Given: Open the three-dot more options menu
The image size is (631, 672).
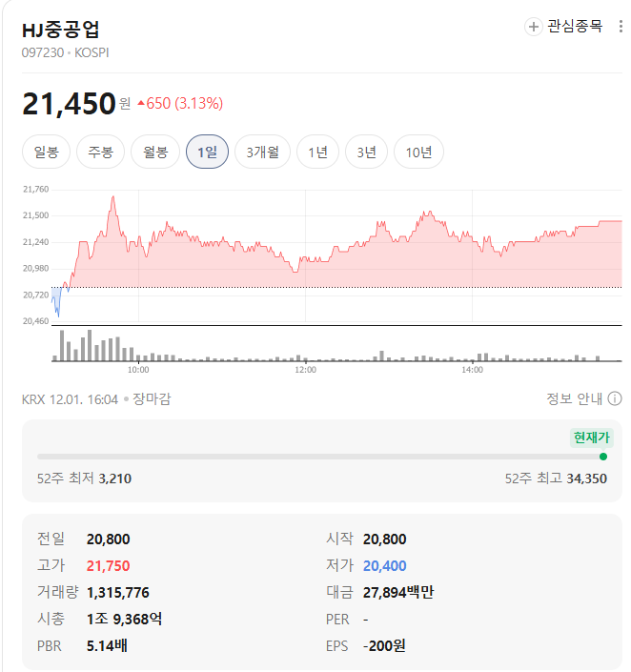Looking at the screenshot, I should tap(621, 27).
